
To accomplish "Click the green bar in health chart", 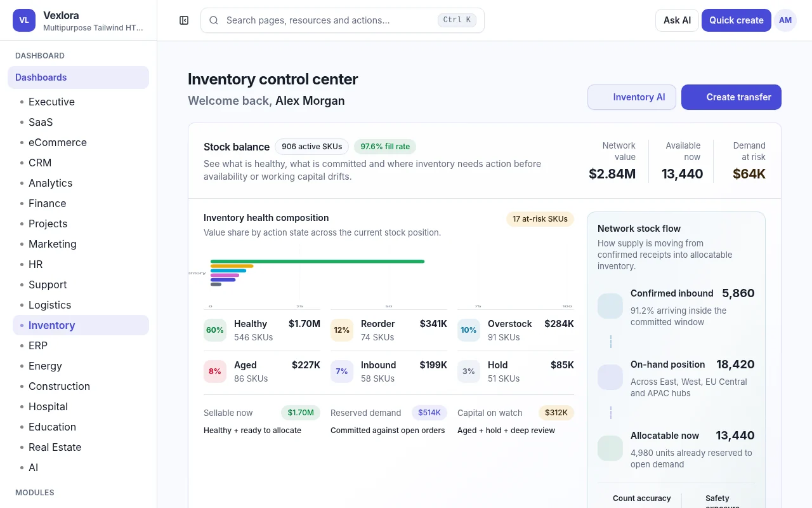I will point(317,261).
